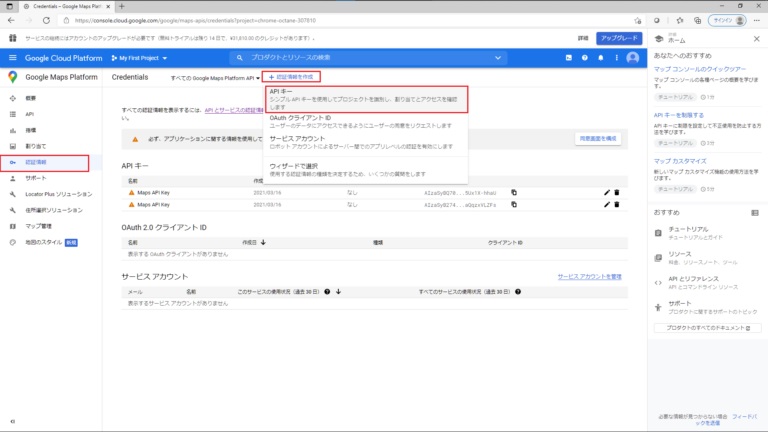768x432 pixels.
Task: Open the help question mark icon
Action: click(584, 58)
